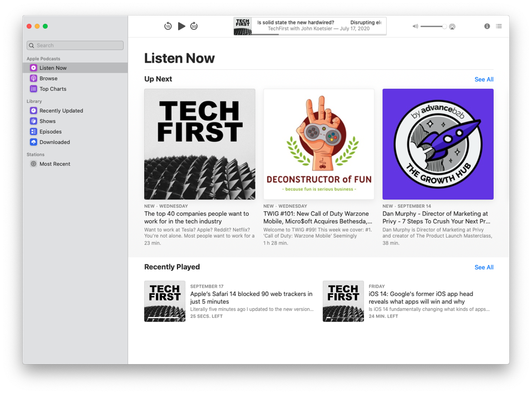This screenshot has width=532, height=394.
Task: Go to Top Charts
Action: 53,89
